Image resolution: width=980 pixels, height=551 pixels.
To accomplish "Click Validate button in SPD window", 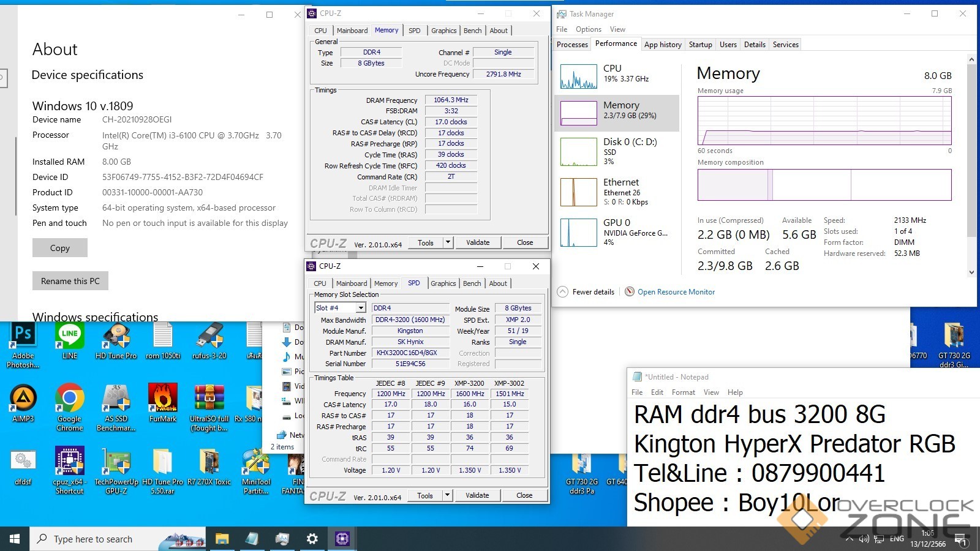I will point(477,495).
